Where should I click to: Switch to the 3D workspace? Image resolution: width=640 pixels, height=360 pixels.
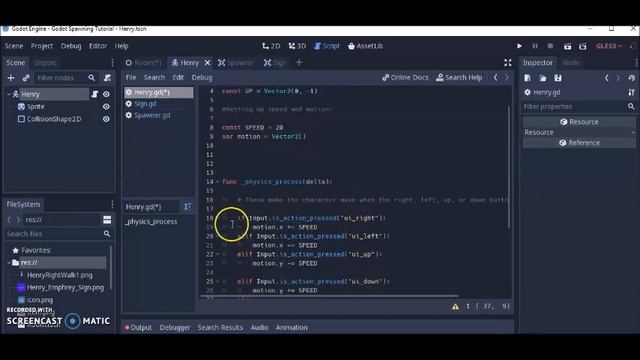pos(297,46)
